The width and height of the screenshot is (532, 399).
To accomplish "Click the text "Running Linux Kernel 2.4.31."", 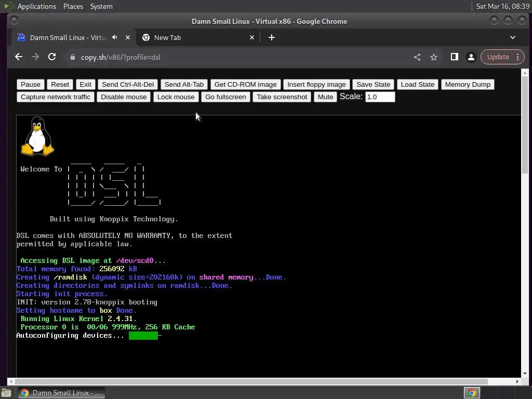I will (78, 319).
